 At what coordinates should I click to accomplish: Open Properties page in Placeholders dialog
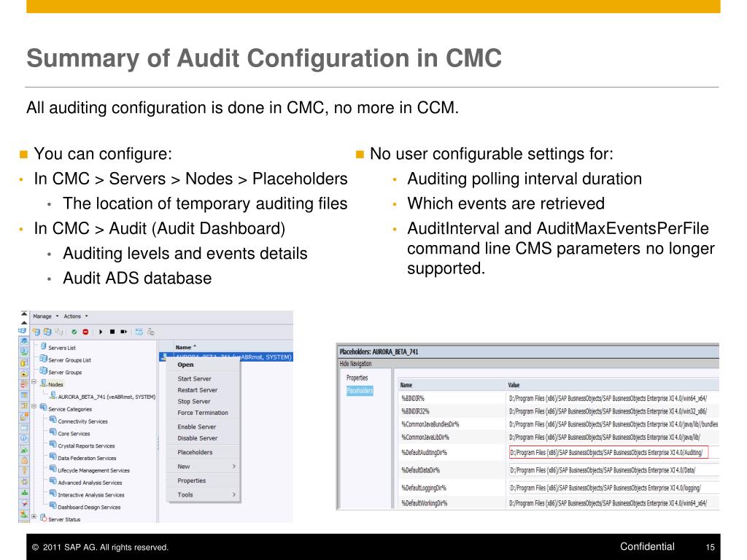coord(357,378)
